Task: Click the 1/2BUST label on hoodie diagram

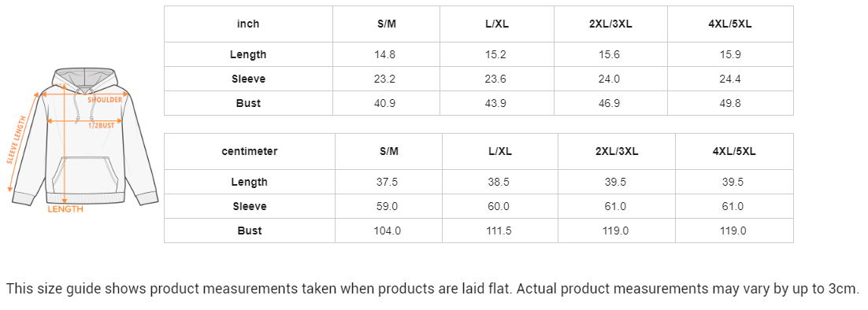Action: [102, 125]
